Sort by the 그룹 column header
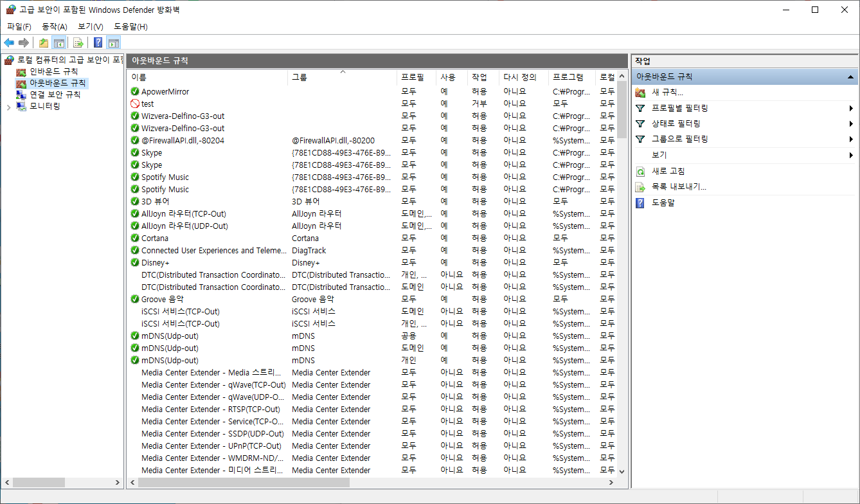 click(342, 77)
